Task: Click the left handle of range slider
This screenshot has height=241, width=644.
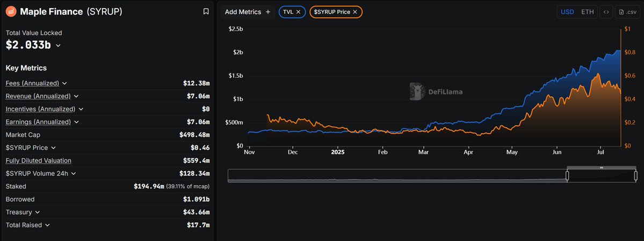Action: [567, 176]
